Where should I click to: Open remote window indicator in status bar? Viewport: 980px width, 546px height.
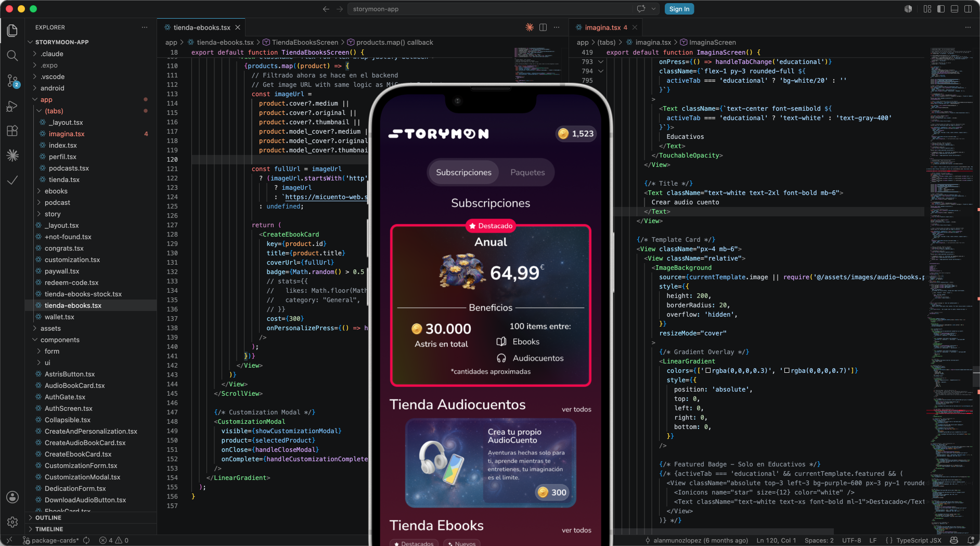coord(9,540)
